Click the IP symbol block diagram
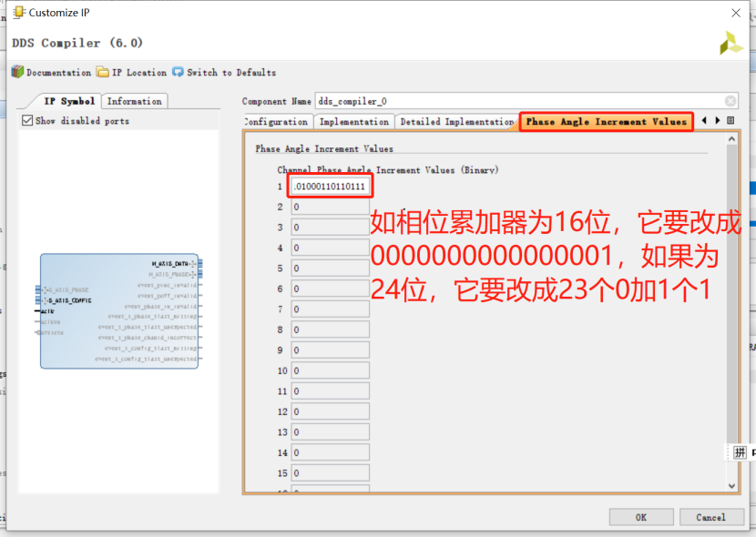Image resolution: width=756 pixels, height=537 pixels. click(119, 311)
